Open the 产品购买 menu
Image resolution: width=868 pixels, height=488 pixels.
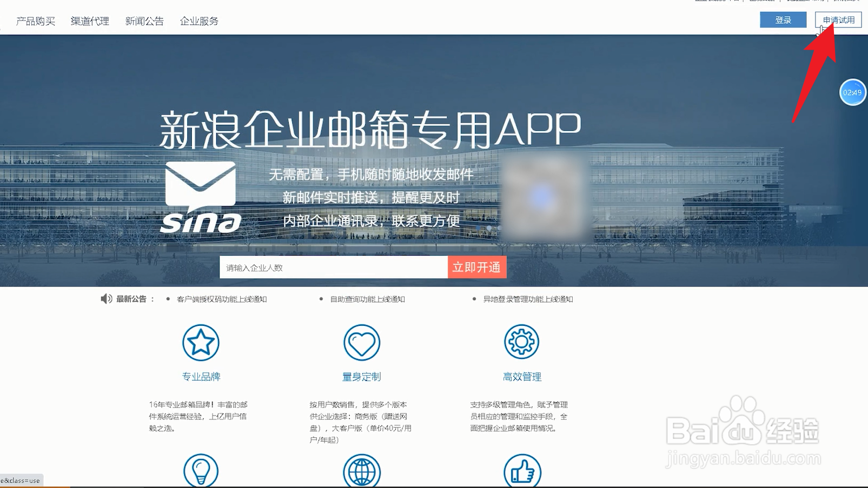pos(36,21)
